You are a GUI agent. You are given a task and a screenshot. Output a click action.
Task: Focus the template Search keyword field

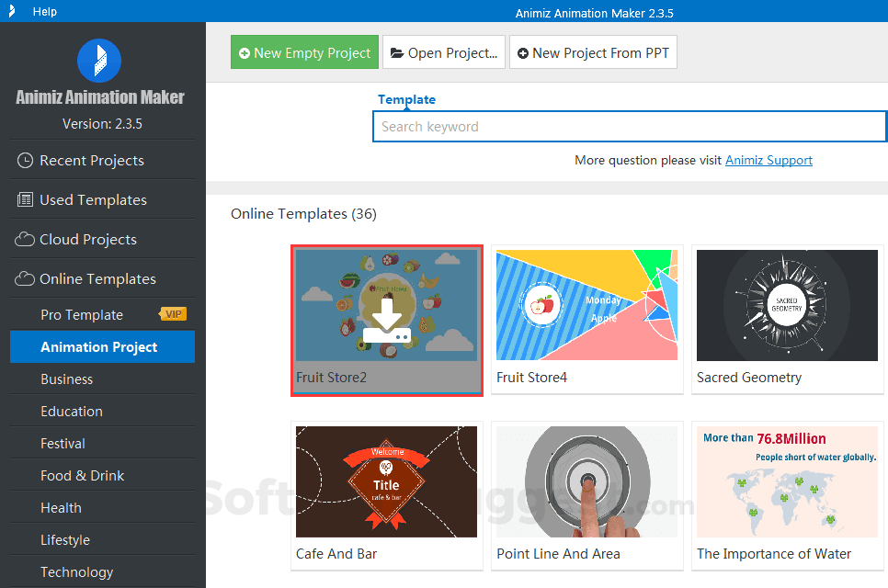tap(630, 127)
